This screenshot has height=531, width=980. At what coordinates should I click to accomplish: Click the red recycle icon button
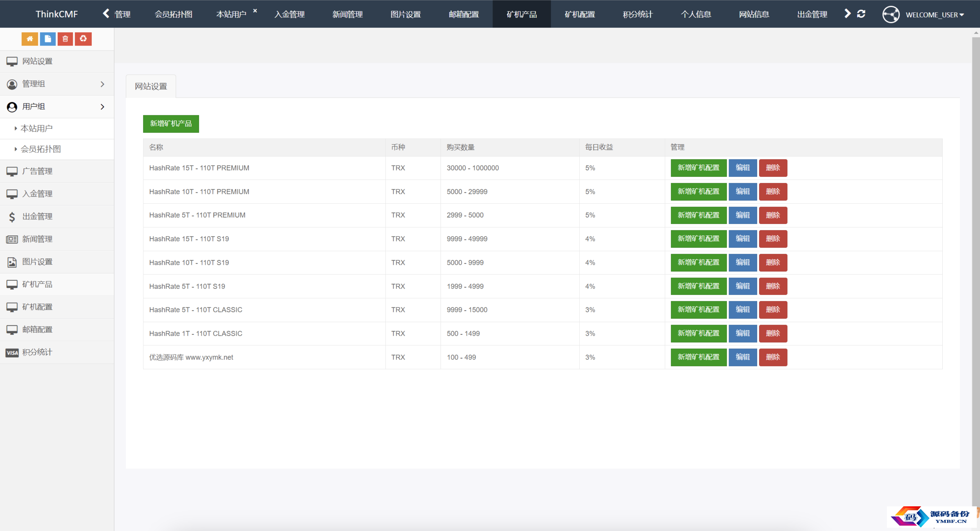point(83,39)
